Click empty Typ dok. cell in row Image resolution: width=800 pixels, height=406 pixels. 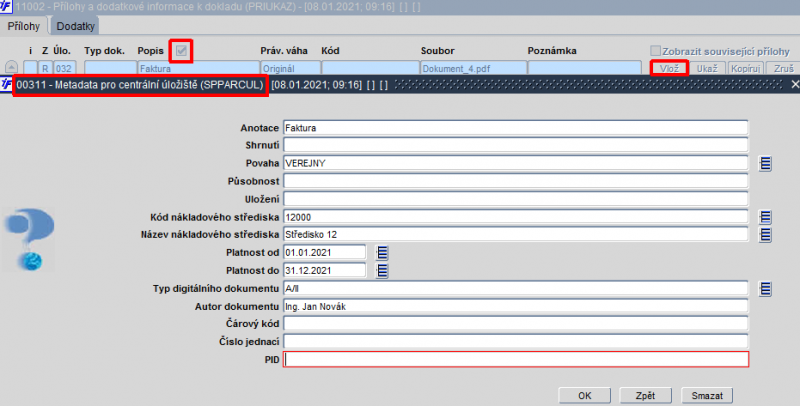coord(110,68)
